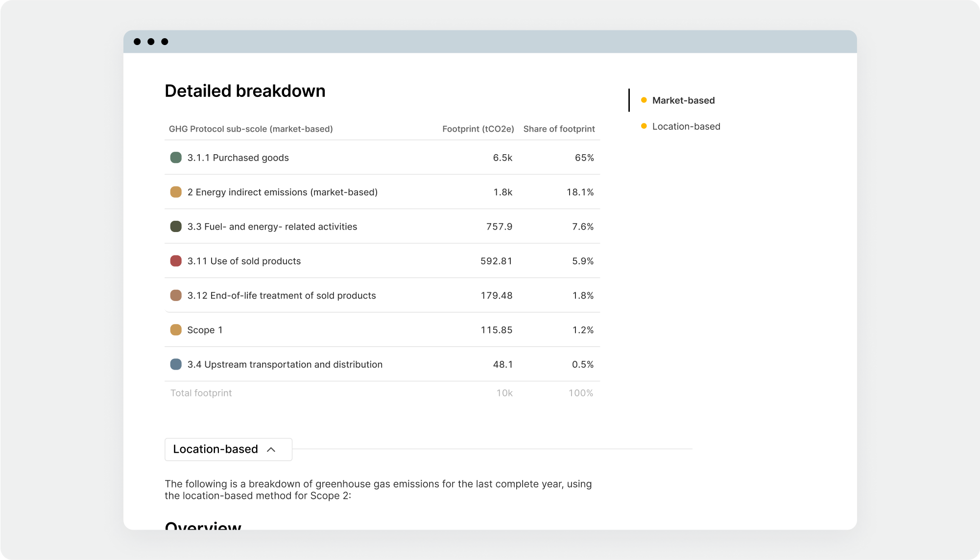Collapse the Location-based section chevron

tap(271, 449)
